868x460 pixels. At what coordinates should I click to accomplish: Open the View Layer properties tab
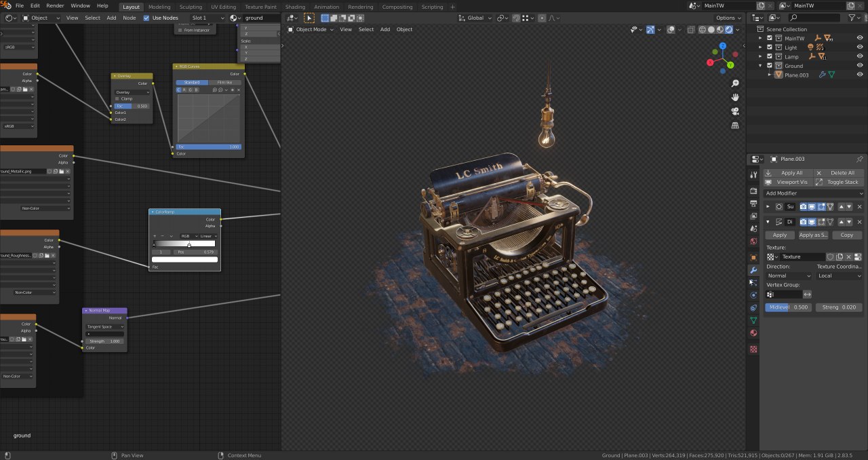[x=753, y=216]
